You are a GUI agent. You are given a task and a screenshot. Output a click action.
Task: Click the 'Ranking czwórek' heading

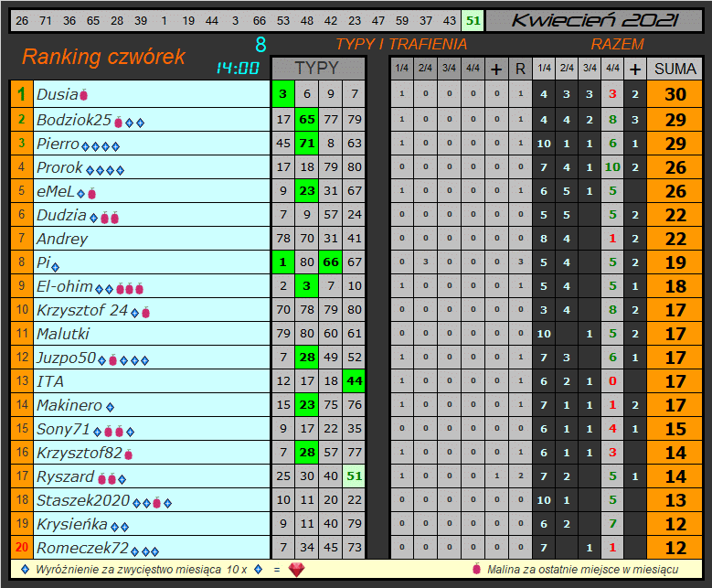104,57
